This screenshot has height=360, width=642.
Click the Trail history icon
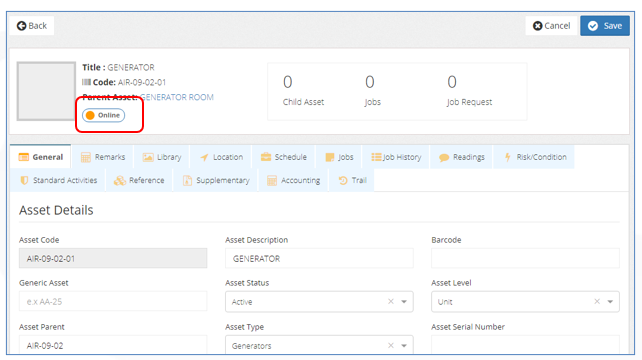[343, 181]
